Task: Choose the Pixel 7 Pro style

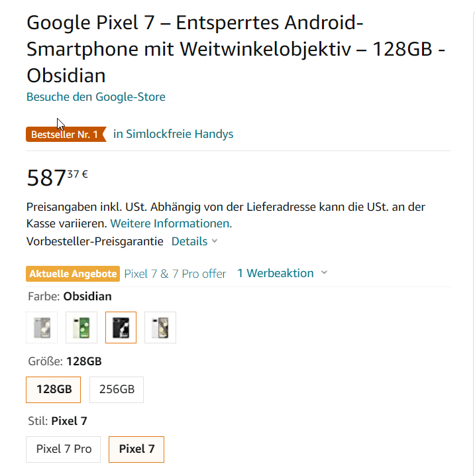Action: coord(64,449)
